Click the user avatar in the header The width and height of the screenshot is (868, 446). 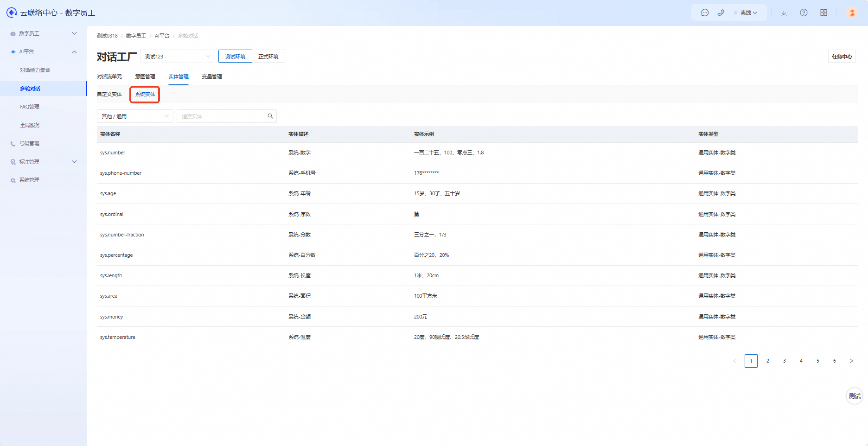[x=852, y=13]
